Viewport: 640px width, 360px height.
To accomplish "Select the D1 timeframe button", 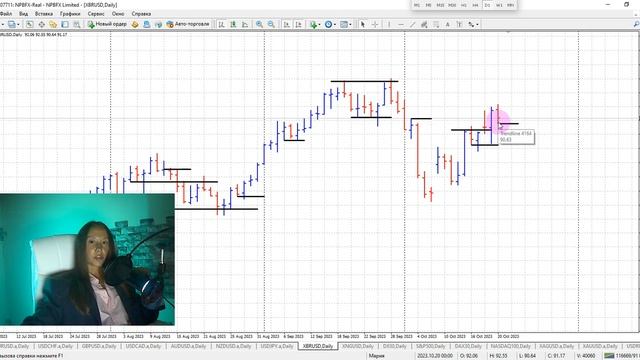I will (x=487, y=5).
